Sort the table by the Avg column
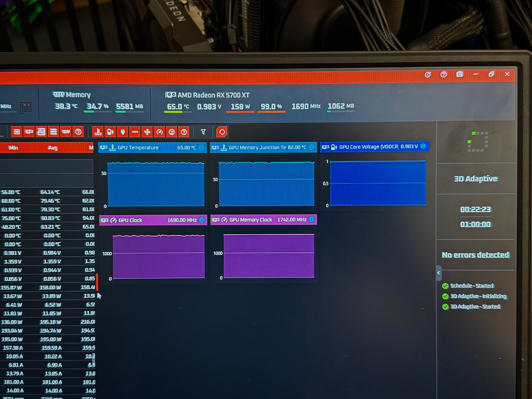532x399 pixels. click(x=53, y=148)
